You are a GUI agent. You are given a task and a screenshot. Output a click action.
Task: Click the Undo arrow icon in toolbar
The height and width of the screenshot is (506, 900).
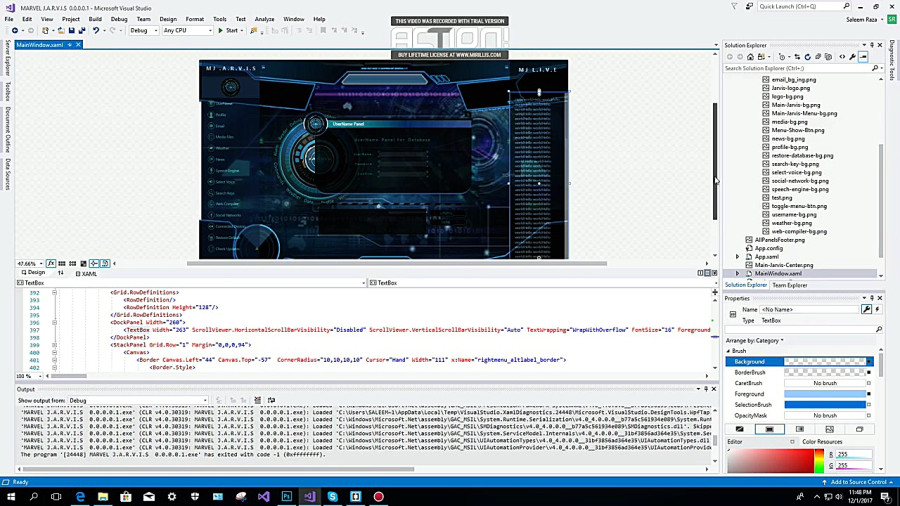[96, 30]
